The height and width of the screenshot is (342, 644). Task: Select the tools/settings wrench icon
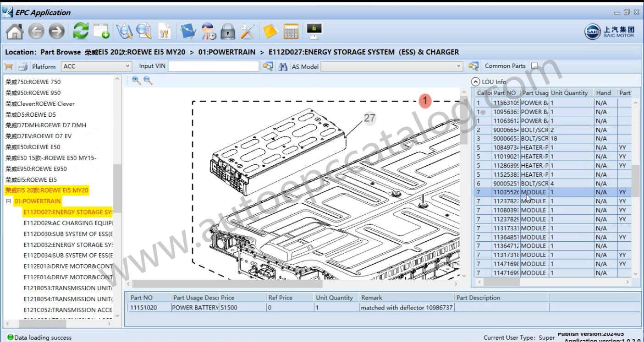247,31
